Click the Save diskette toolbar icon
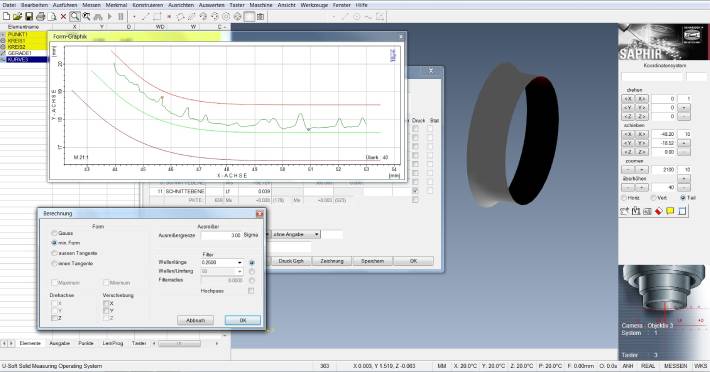The width and height of the screenshot is (710, 372). tap(29, 17)
